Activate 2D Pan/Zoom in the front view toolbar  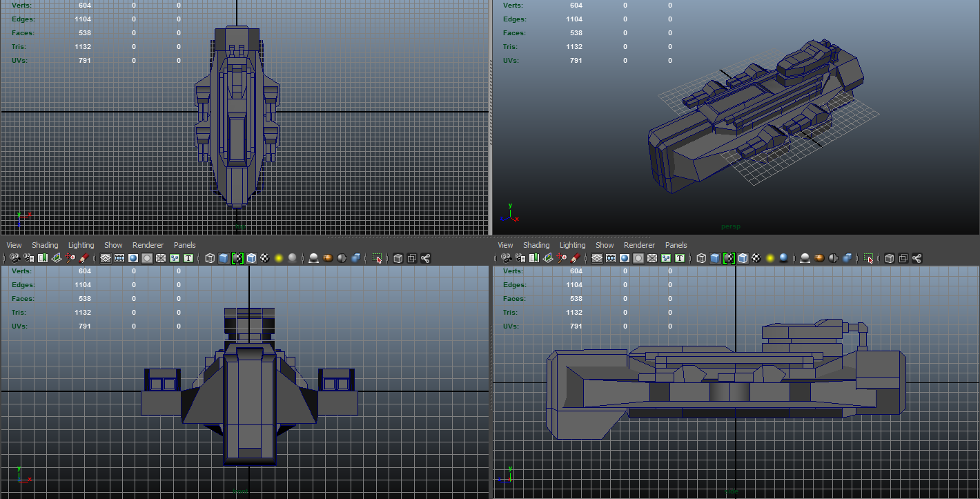70,258
